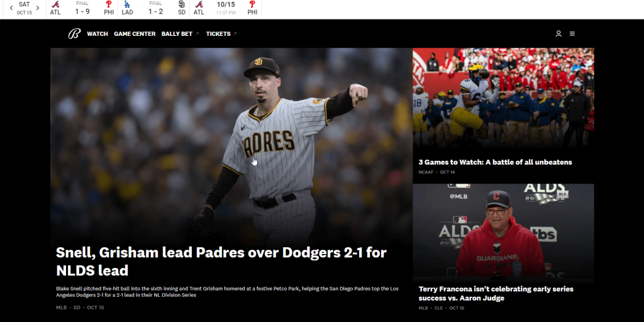This screenshot has width=644, height=322.
Task: Open the Game Center menu item
Action: (135, 34)
